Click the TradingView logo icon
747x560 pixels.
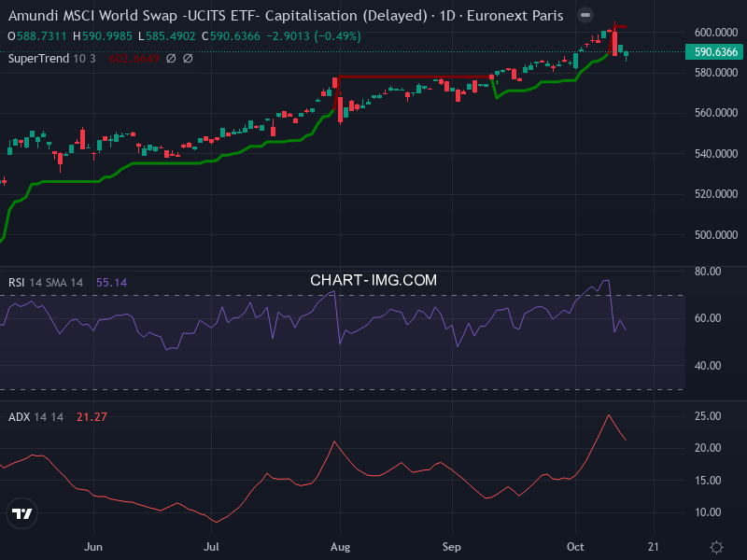point(21,513)
